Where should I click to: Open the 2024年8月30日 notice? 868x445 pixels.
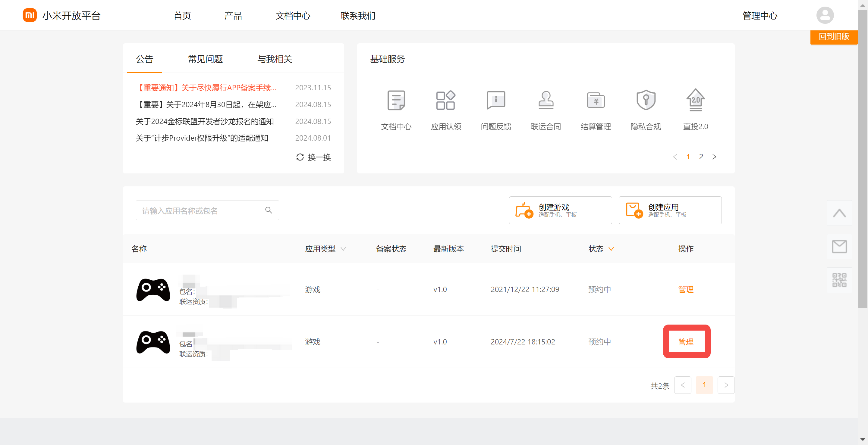pyautogui.click(x=206, y=105)
